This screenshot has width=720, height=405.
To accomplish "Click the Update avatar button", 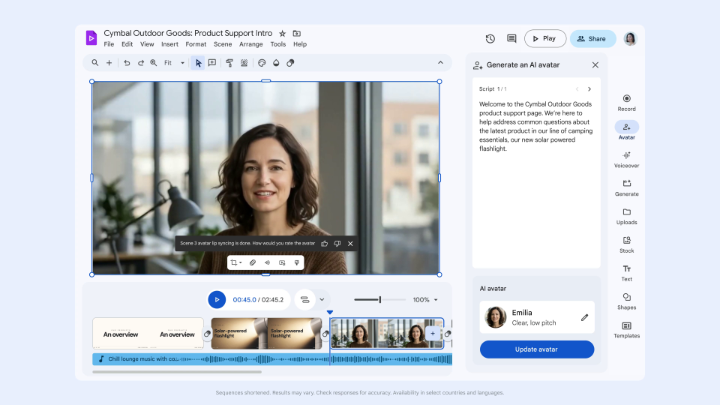I will tap(537, 349).
